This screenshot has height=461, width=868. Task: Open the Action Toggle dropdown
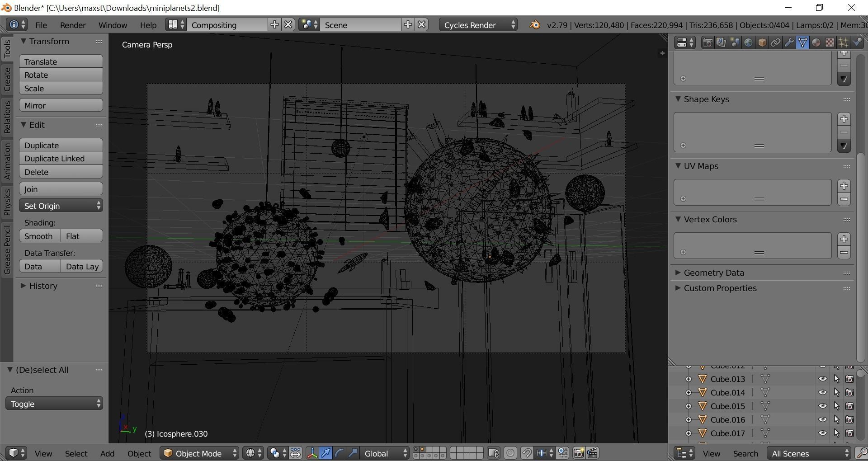point(54,404)
